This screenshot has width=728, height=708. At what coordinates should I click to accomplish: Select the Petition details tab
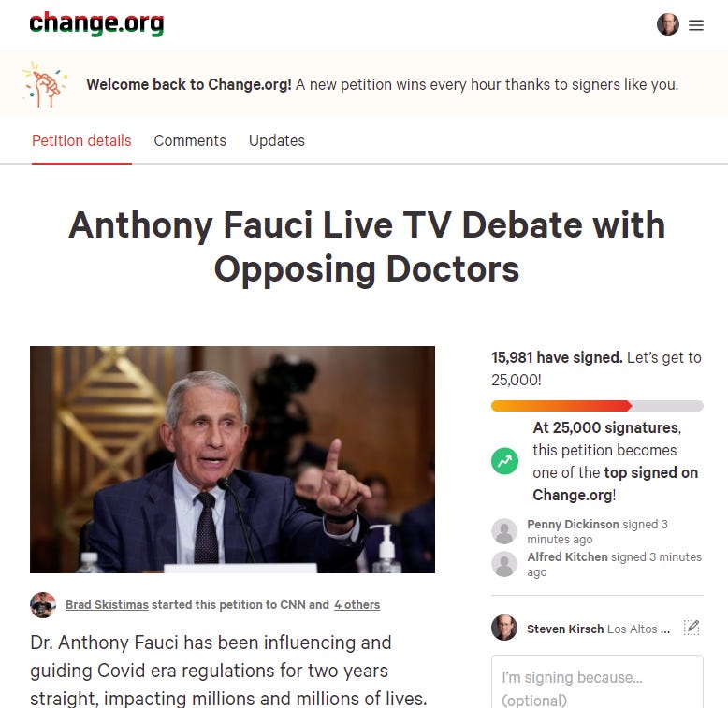pos(81,140)
